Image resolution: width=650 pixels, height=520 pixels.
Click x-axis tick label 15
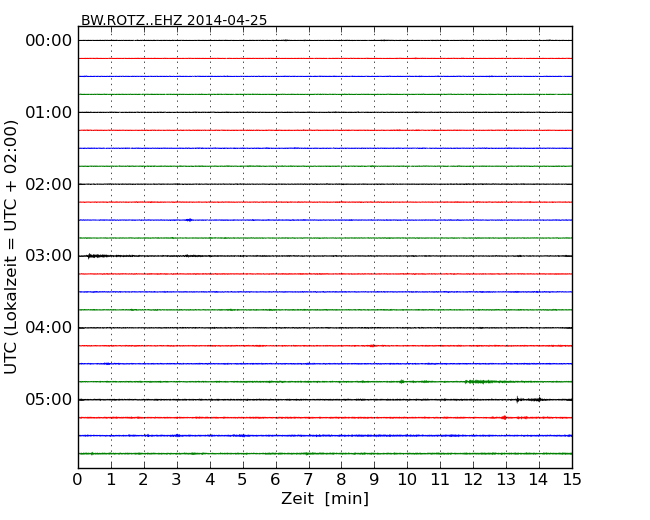[x=572, y=480]
